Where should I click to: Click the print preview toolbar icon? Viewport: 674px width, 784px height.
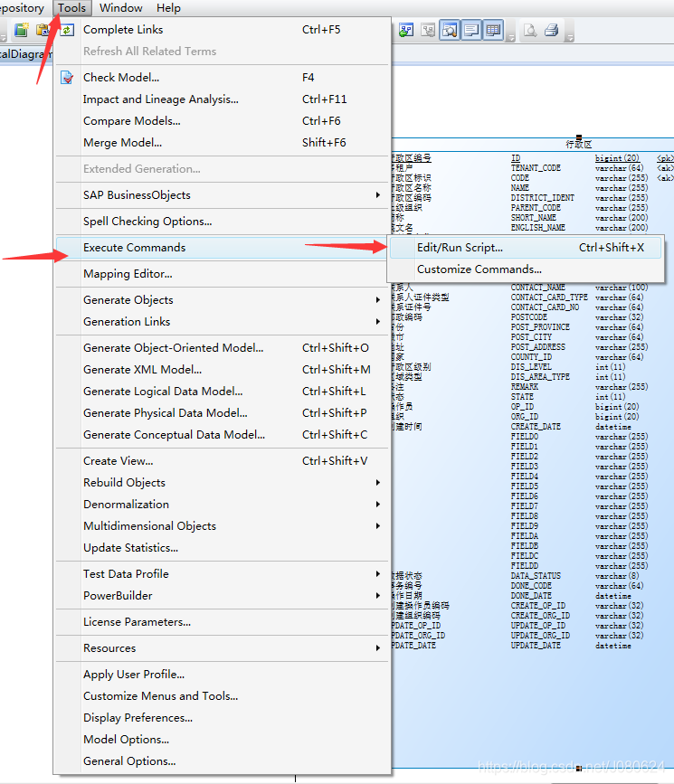pyautogui.click(x=530, y=31)
